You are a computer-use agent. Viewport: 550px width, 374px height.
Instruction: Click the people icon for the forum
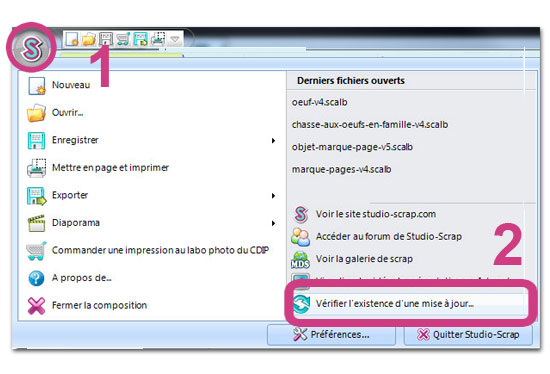(300, 237)
